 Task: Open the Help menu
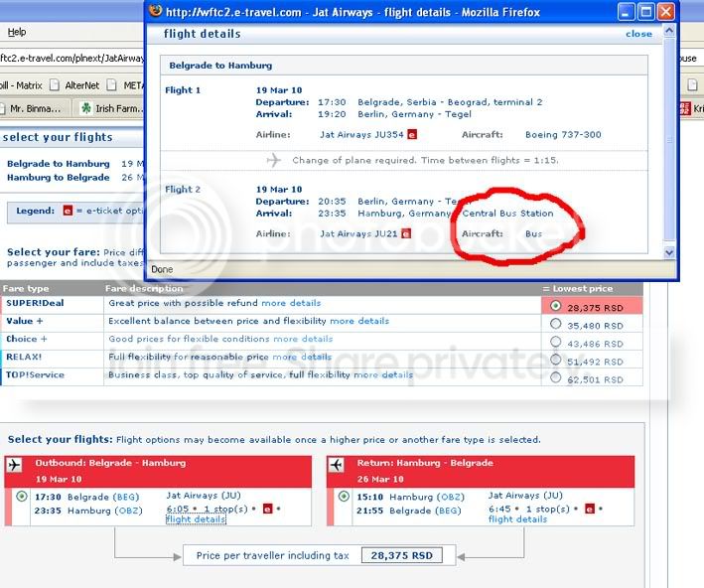pyautogui.click(x=16, y=32)
